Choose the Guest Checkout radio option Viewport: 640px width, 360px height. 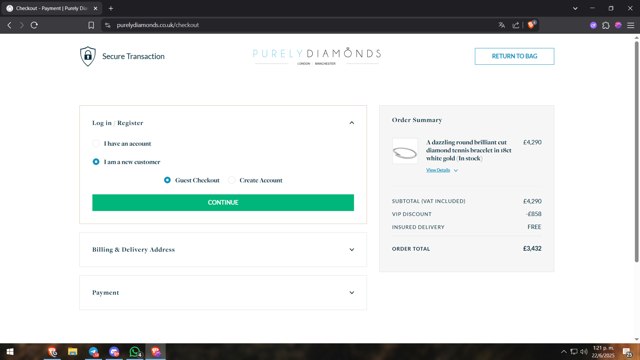click(x=167, y=180)
